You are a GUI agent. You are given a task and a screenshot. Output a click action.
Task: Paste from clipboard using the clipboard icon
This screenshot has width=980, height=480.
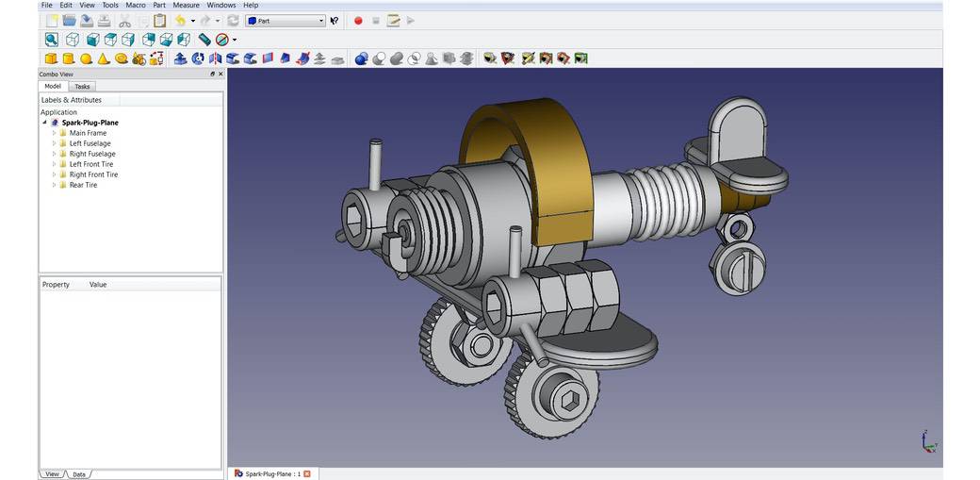point(160,21)
